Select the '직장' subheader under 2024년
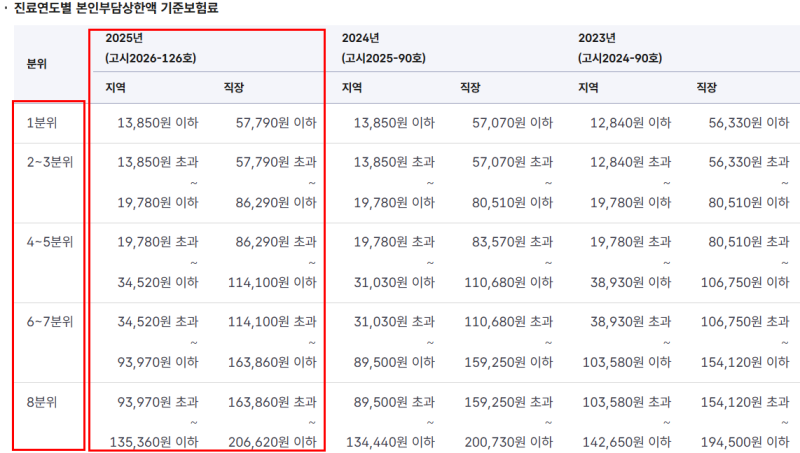 pos(470,88)
